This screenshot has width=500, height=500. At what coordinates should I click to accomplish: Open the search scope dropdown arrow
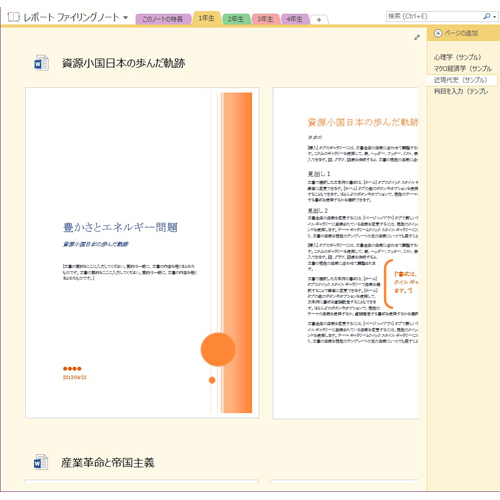pyautogui.click(x=495, y=17)
